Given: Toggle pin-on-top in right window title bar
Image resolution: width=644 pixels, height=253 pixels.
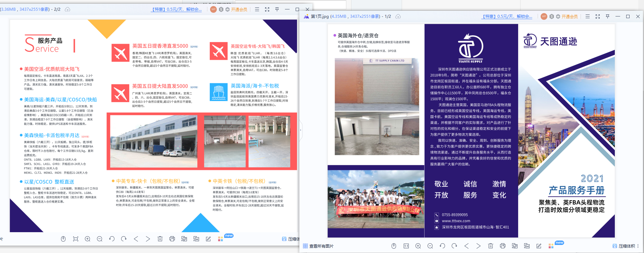Looking at the screenshot, I should pos(608,16).
